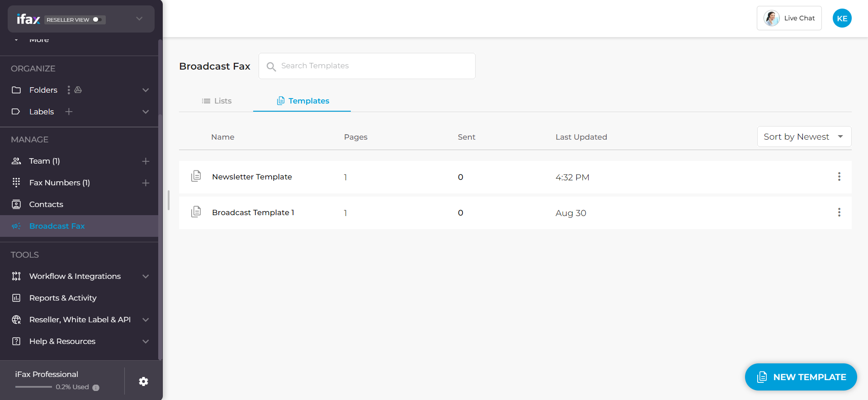Switch to the Lists tab
Screen dimensions: 868x400
coord(217,101)
